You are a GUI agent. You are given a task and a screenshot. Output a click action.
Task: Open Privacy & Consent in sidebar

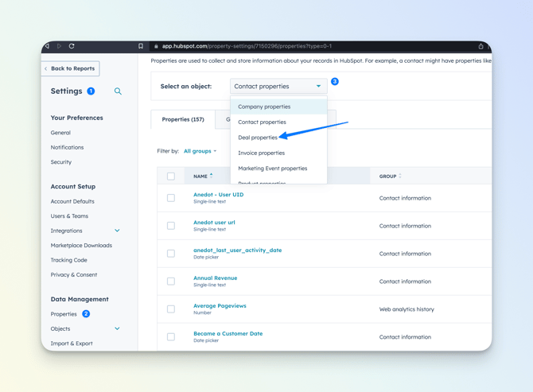click(74, 274)
